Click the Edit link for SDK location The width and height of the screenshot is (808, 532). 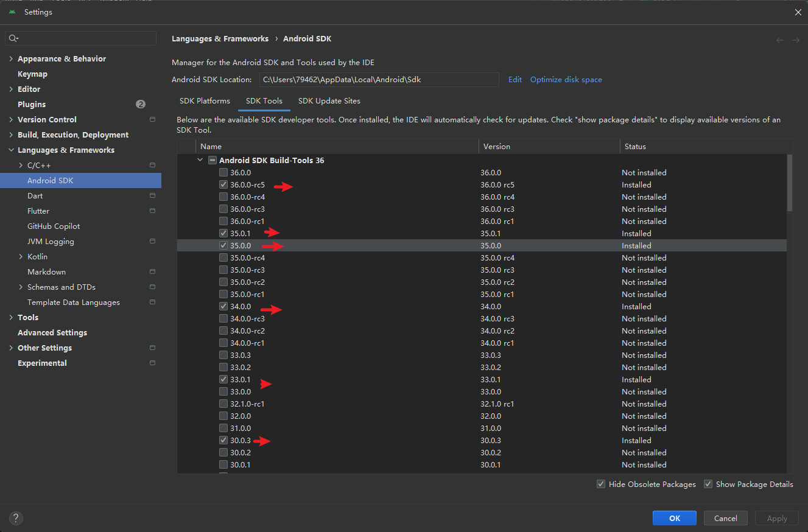click(x=515, y=79)
